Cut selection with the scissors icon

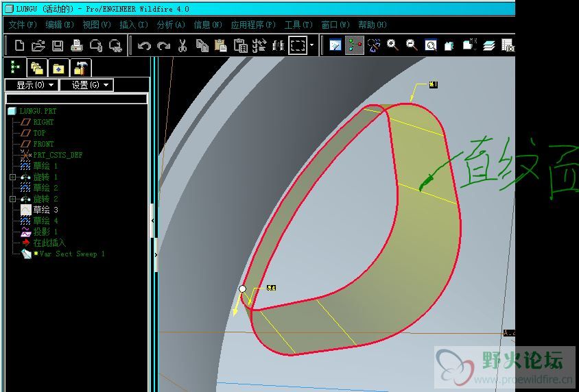(x=182, y=46)
